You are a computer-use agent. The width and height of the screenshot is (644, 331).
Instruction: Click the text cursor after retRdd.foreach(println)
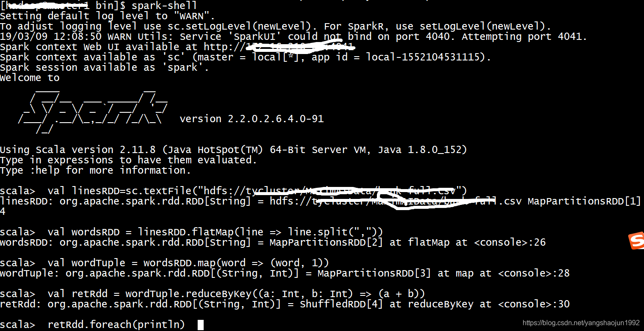click(x=200, y=325)
